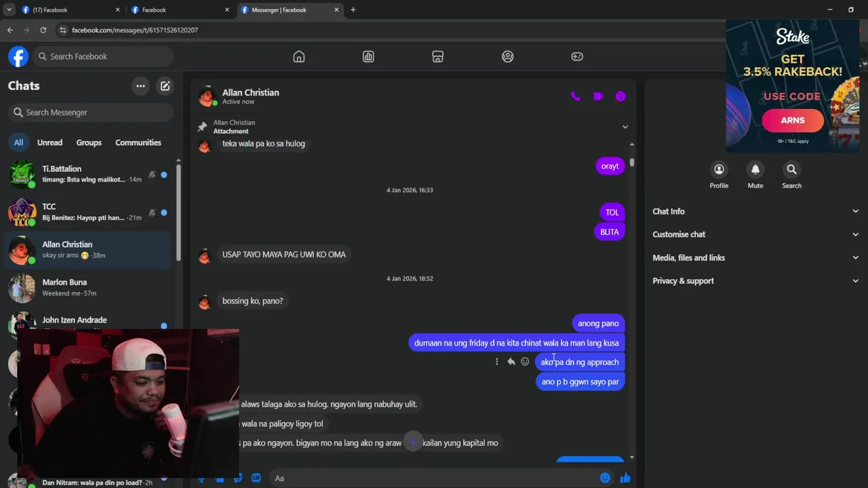868x488 pixels.
Task: Mute the conversation with bell icon
Action: (755, 169)
